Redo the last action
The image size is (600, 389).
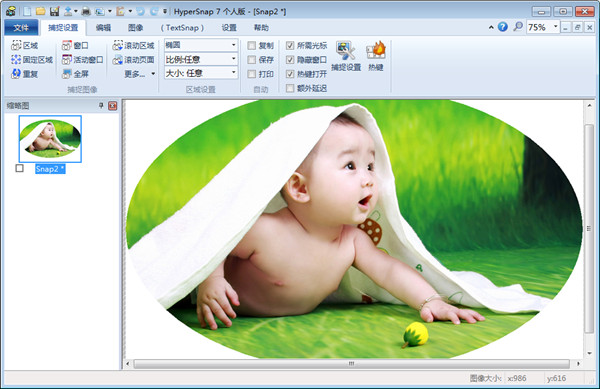(x=154, y=11)
